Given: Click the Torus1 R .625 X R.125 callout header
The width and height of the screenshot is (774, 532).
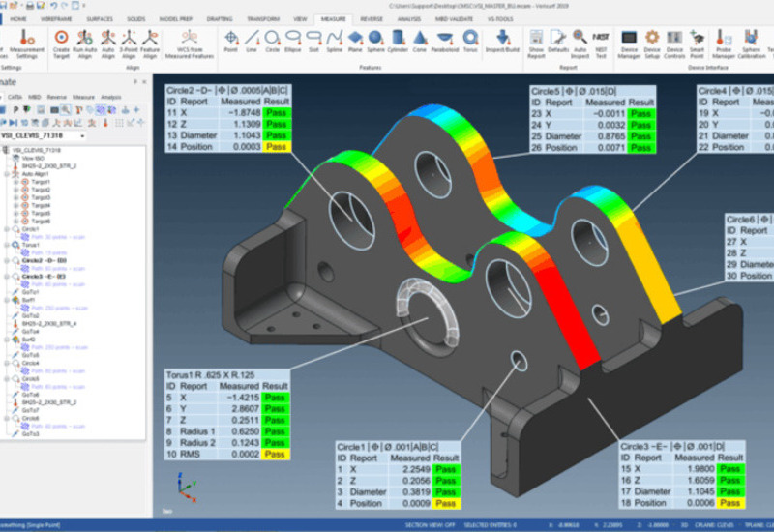Looking at the screenshot, I should pos(227,375).
